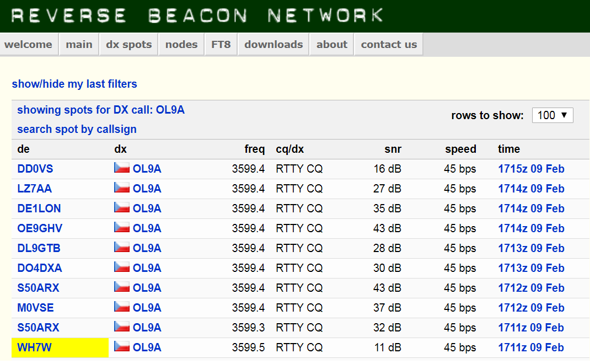Click the snr column header
The height and width of the screenshot is (364, 590).
coord(393,149)
